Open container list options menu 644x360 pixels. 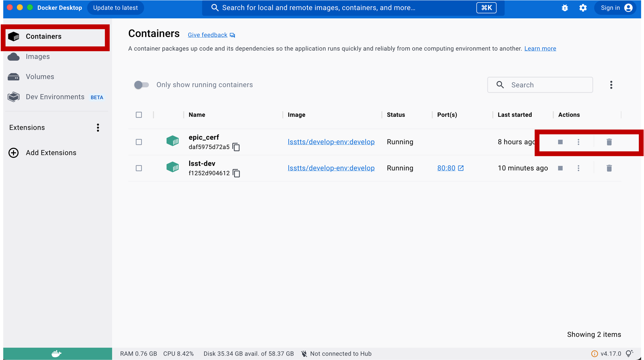[x=611, y=85]
